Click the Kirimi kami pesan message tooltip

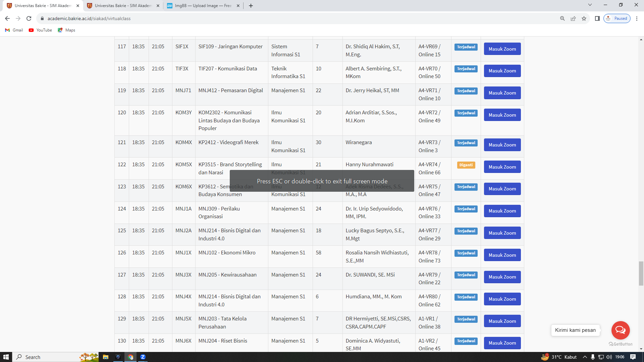click(x=575, y=330)
